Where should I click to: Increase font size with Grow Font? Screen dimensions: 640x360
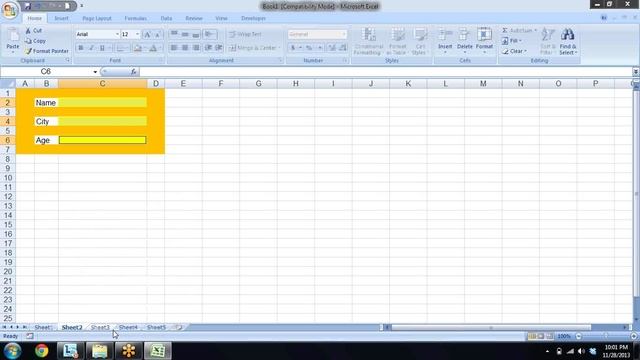[x=147, y=34]
